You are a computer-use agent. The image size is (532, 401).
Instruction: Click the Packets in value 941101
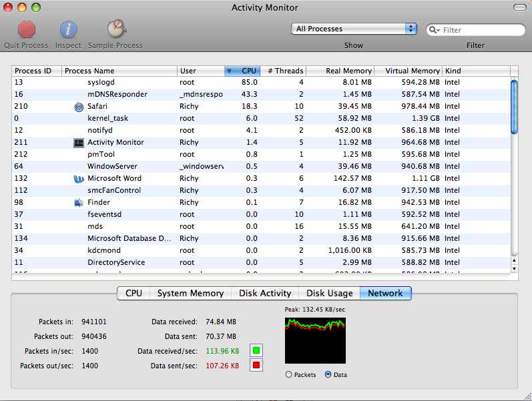(x=94, y=322)
